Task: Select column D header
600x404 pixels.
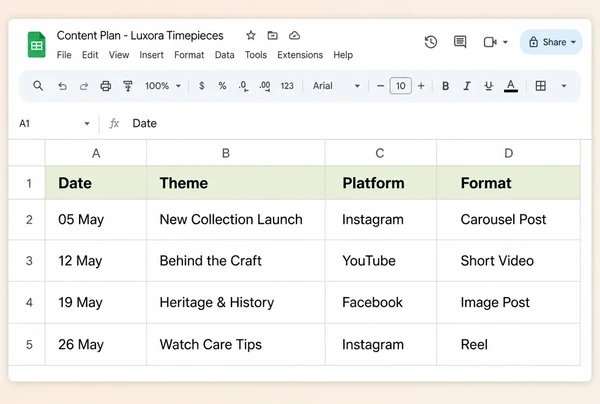Action: [x=508, y=153]
